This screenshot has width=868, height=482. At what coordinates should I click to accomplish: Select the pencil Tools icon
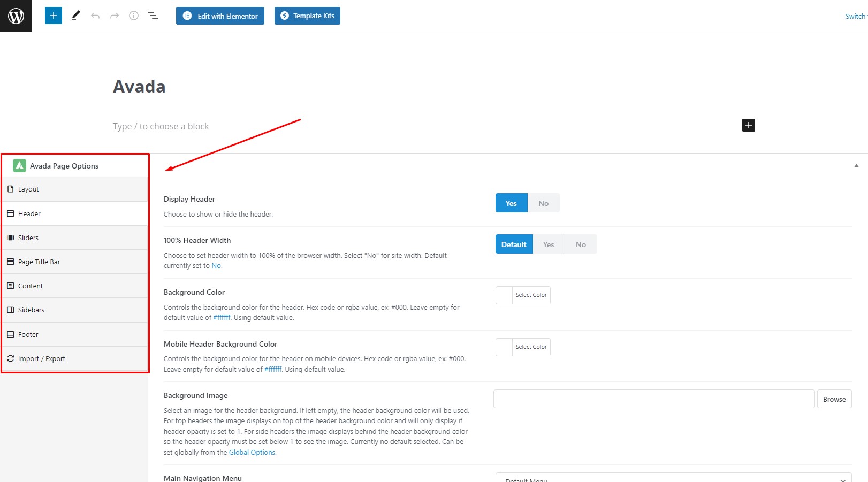[75, 16]
